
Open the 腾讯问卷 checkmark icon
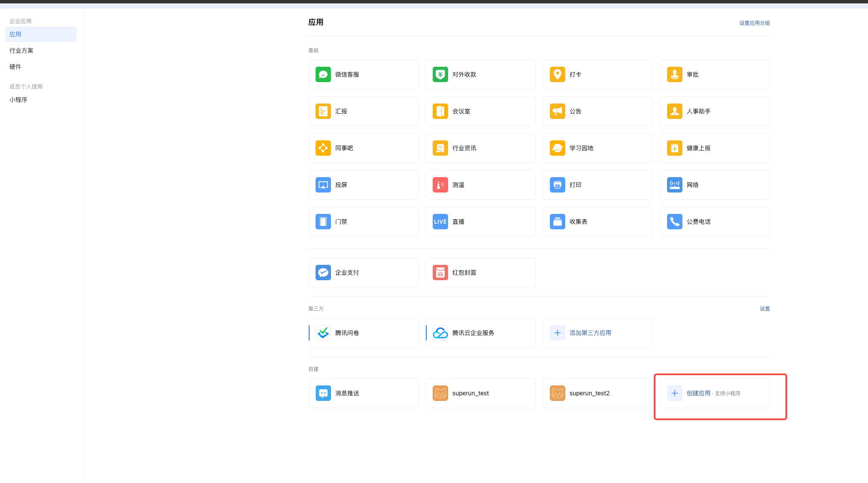click(x=323, y=333)
